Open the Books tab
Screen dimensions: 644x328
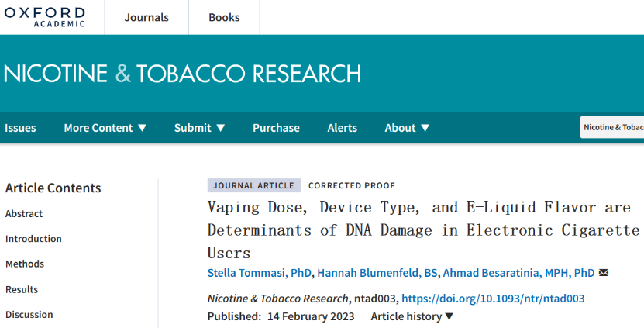(x=224, y=17)
